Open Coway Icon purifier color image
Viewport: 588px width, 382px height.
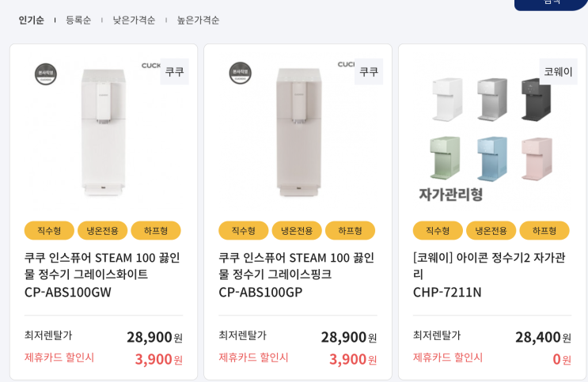click(491, 134)
